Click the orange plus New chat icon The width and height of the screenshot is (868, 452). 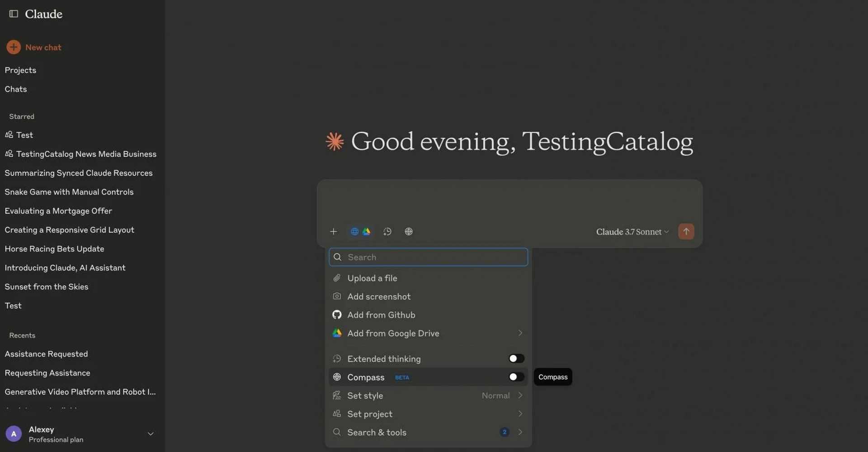tap(14, 47)
